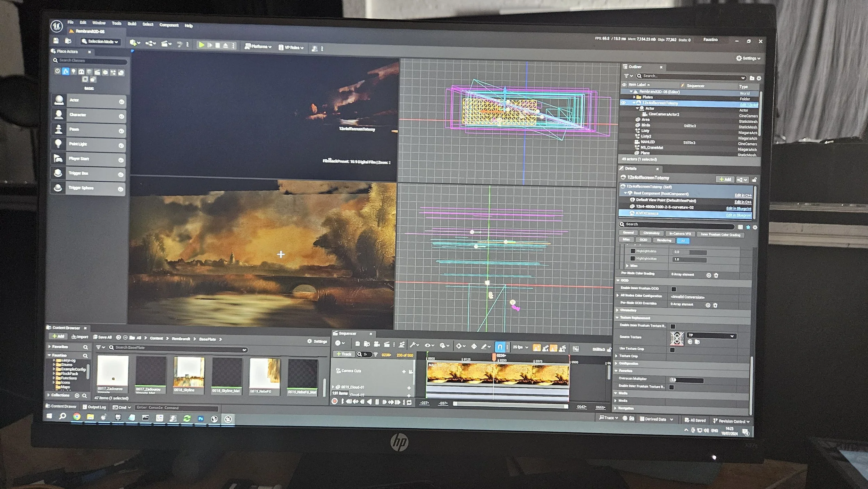868x489 pixels.
Task: Toggle Use Texture Crop checkbox
Action: pos(672,350)
